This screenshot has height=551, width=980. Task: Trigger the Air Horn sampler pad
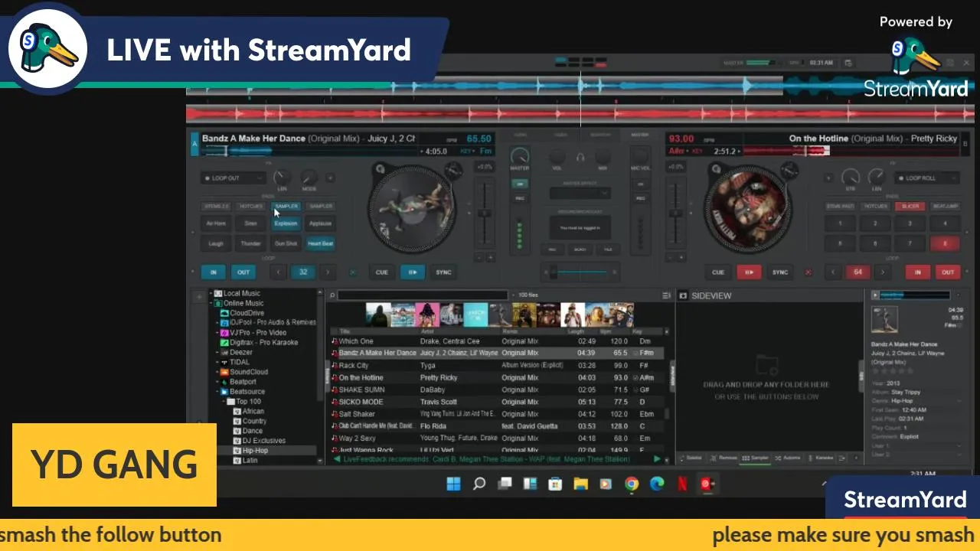point(216,223)
